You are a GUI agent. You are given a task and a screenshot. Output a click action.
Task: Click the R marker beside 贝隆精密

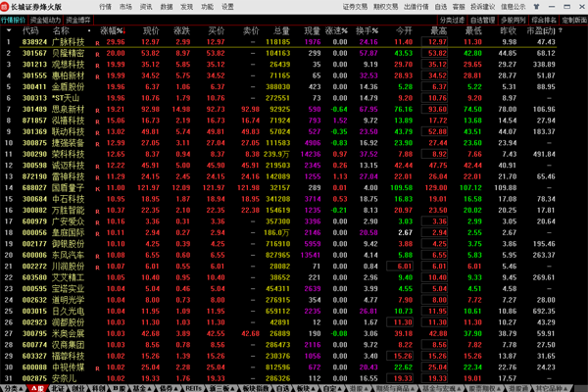98,53
